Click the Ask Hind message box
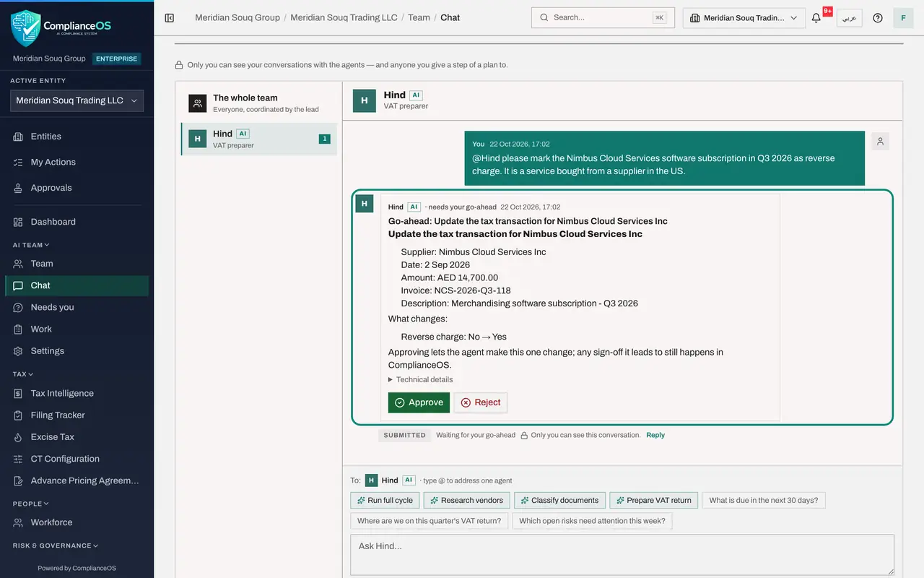Viewport: 924px width, 578px height. click(x=622, y=555)
